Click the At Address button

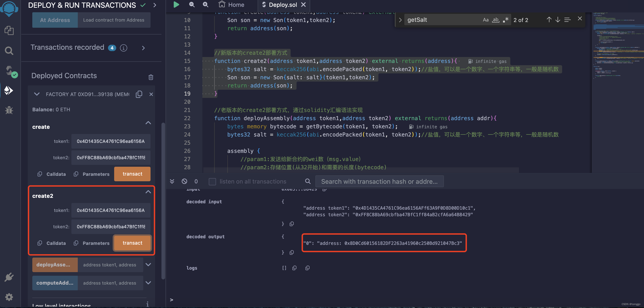(55, 20)
